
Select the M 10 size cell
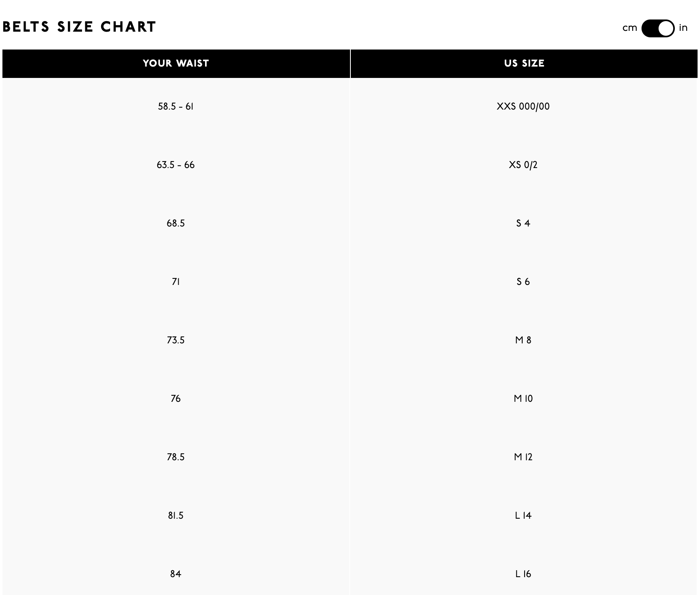[523, 399]
